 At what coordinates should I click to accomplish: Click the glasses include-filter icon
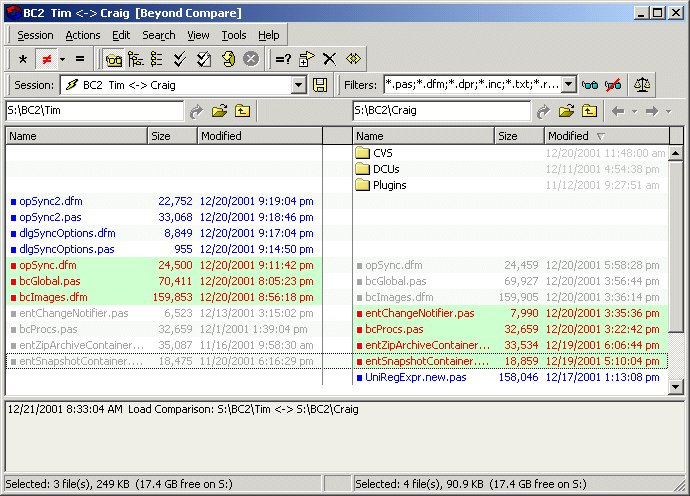(x=590, y=85)
